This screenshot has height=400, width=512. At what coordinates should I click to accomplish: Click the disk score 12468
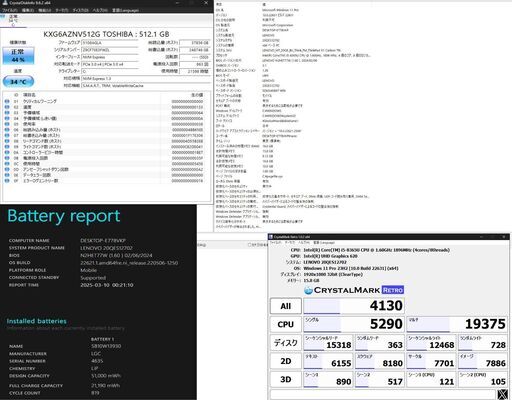431,343
